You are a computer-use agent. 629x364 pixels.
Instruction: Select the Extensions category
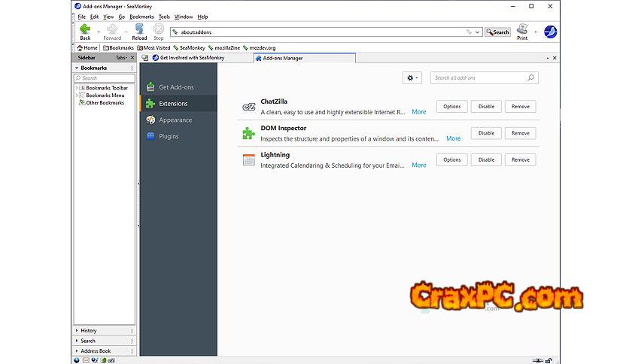[178, 104]
